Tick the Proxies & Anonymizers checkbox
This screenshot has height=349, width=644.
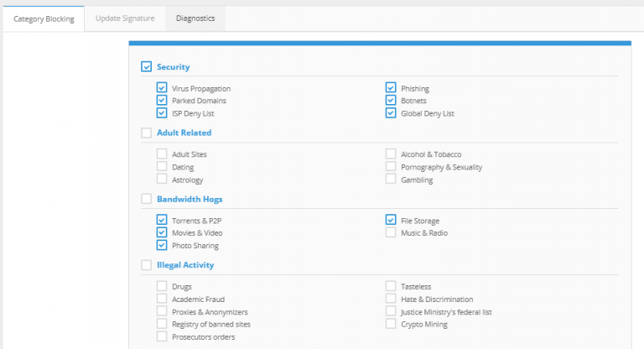162,311
